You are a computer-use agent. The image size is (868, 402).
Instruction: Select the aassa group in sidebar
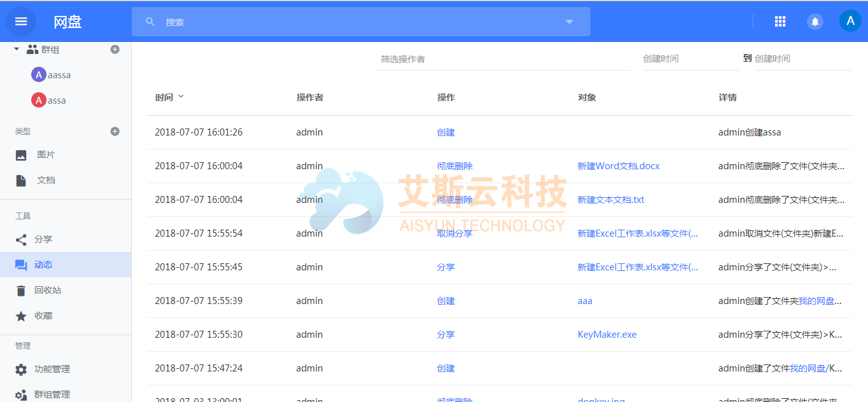59,75
